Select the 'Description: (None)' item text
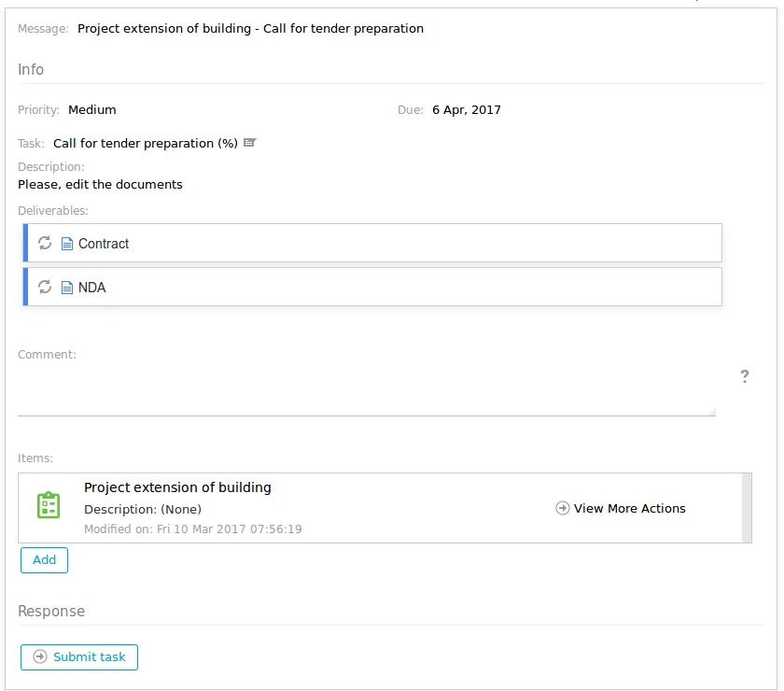The image size is (784, 691). (x=143, y=509)
